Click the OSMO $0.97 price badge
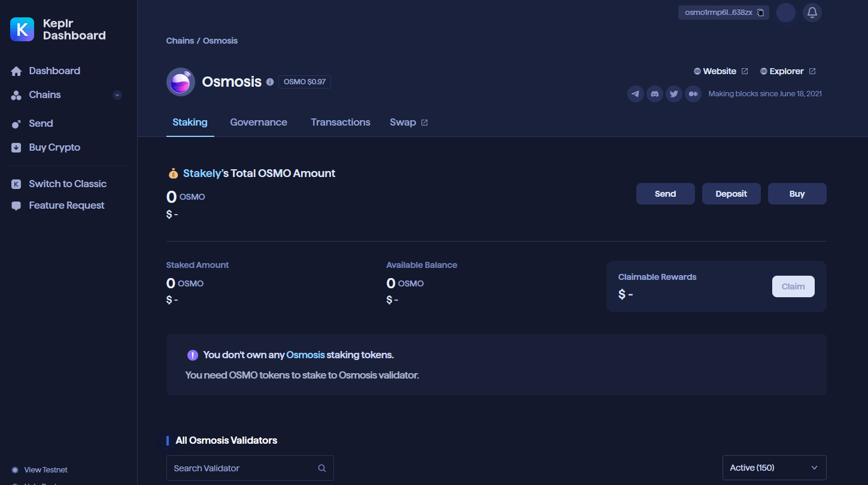The image size is (868, 485). tap(305, 82)
